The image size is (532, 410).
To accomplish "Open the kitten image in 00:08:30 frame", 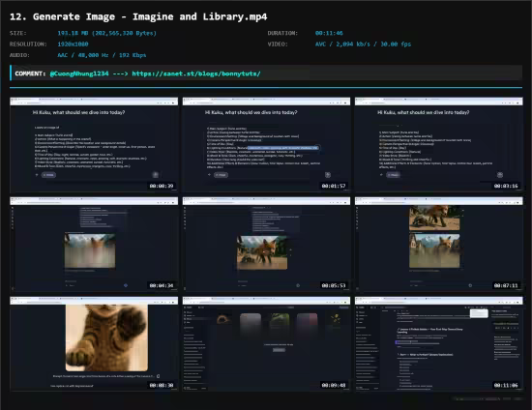I will tap(106, 337).
